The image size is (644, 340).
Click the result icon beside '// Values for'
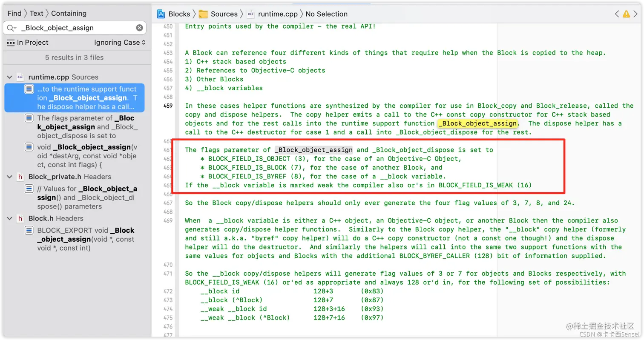29,189
